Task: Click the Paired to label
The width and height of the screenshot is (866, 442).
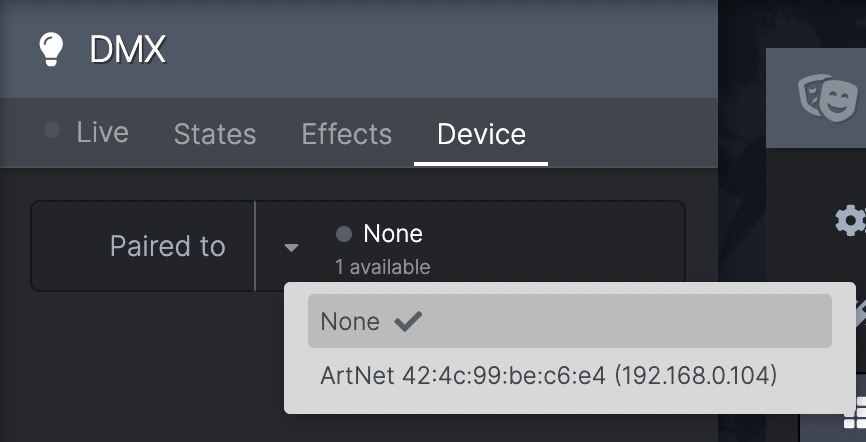Action: pos(167,246)
